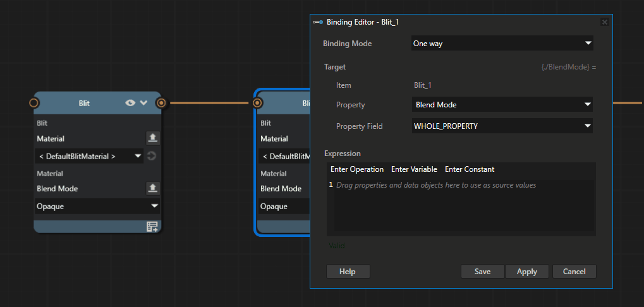Click the Binding Editor title icon
Viewport: 644px width, 307px height.
(317, 22)
